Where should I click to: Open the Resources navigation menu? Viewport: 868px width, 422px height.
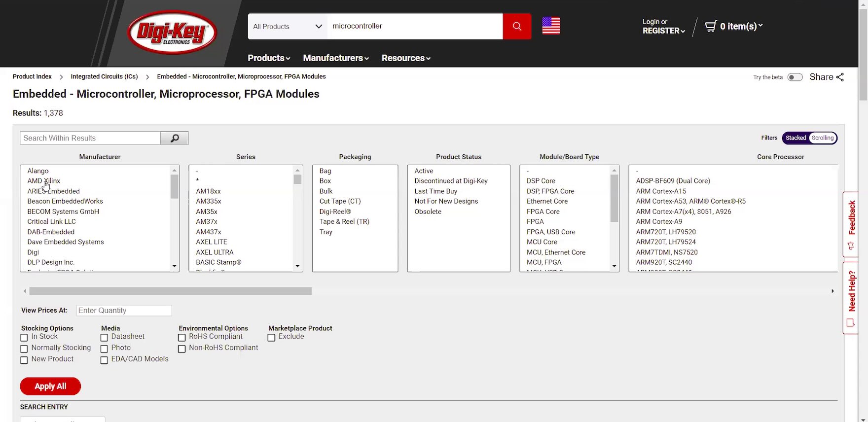[x=405, y=58]
